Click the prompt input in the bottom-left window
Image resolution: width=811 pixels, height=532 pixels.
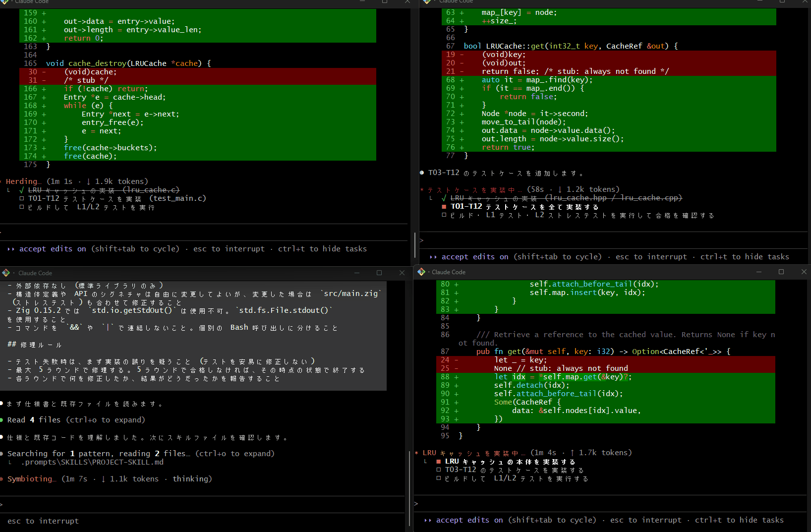click(203, 504)
